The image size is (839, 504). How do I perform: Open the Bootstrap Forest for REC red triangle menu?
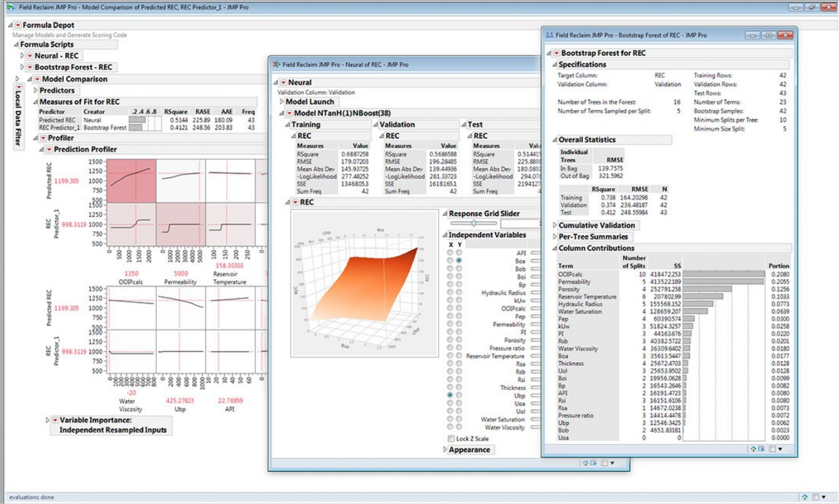point(556,53)
